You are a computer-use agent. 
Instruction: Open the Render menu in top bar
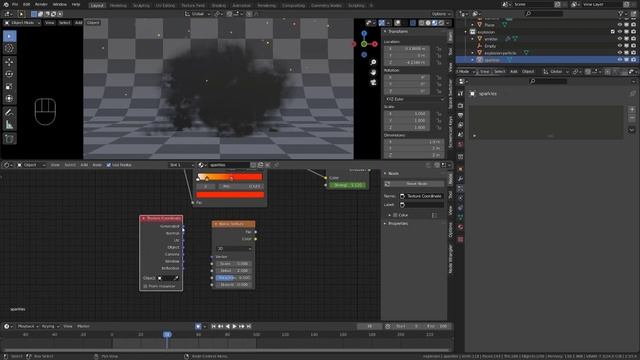pos(41,4)
